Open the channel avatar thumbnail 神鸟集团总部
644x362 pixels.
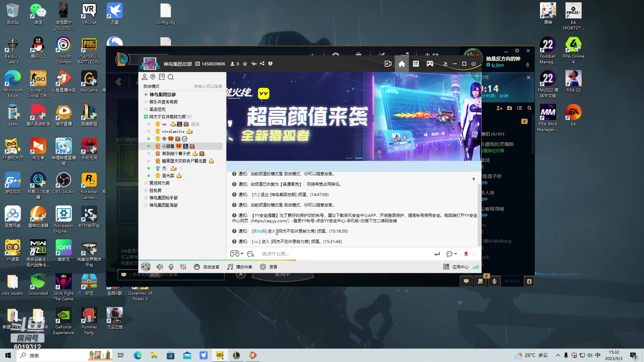150,63
